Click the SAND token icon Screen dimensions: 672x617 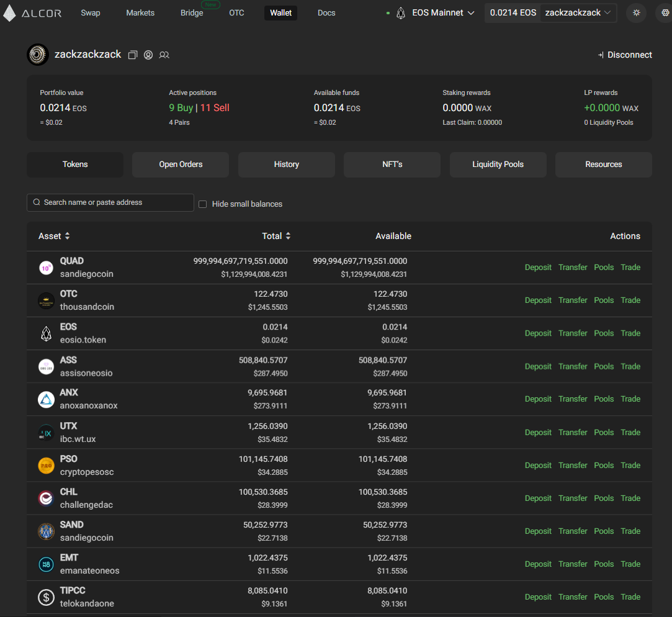tap(47, 532)
